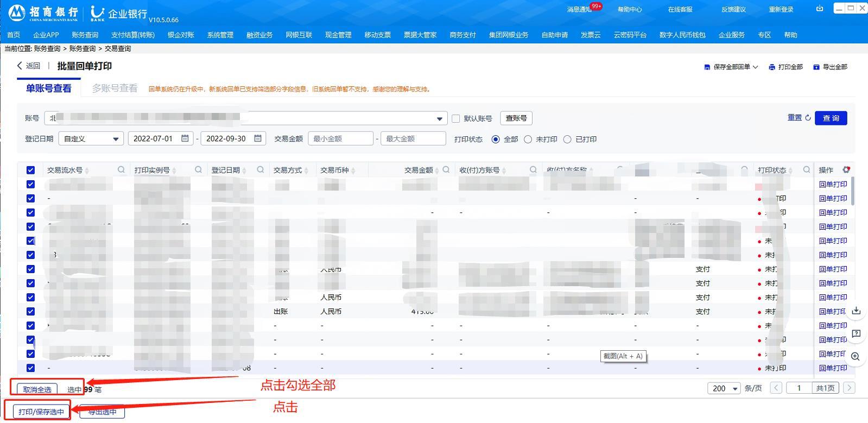Image resolution: width=868 pixels, height=423 pixels.
Task: Click the 最小金额 input field
Action: tap(340, 139)
